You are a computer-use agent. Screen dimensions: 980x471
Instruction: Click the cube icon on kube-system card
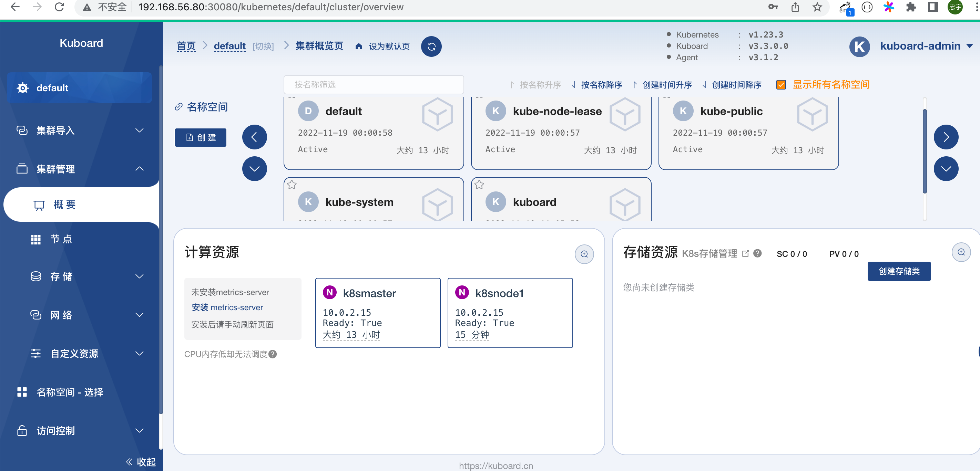(438, 204)
